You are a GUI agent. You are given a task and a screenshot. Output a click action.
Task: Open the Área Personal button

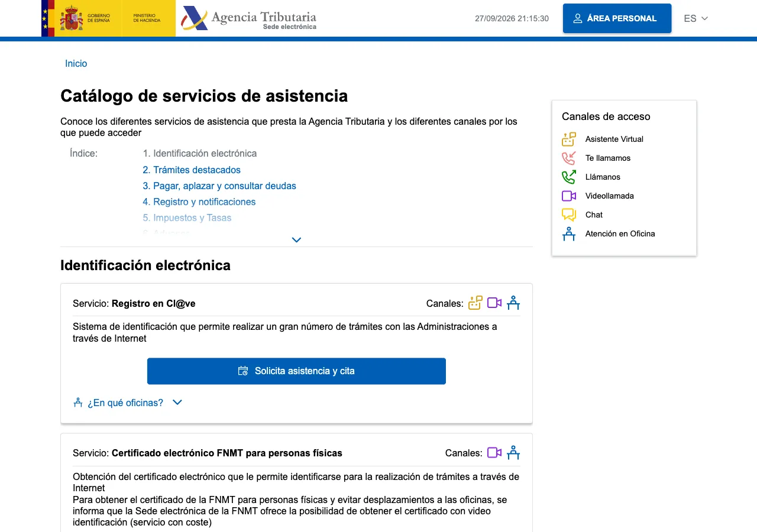pos(617,18)
